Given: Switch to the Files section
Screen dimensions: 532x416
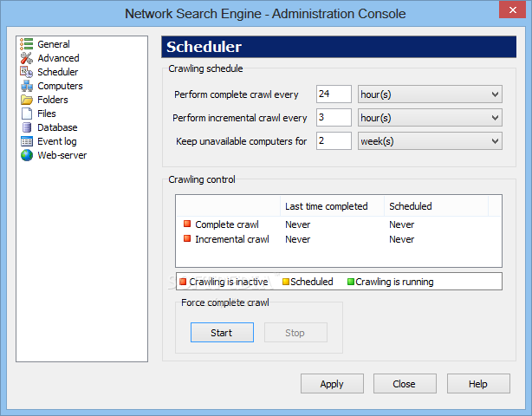Looking at the screenshot, I should [47, 114].
